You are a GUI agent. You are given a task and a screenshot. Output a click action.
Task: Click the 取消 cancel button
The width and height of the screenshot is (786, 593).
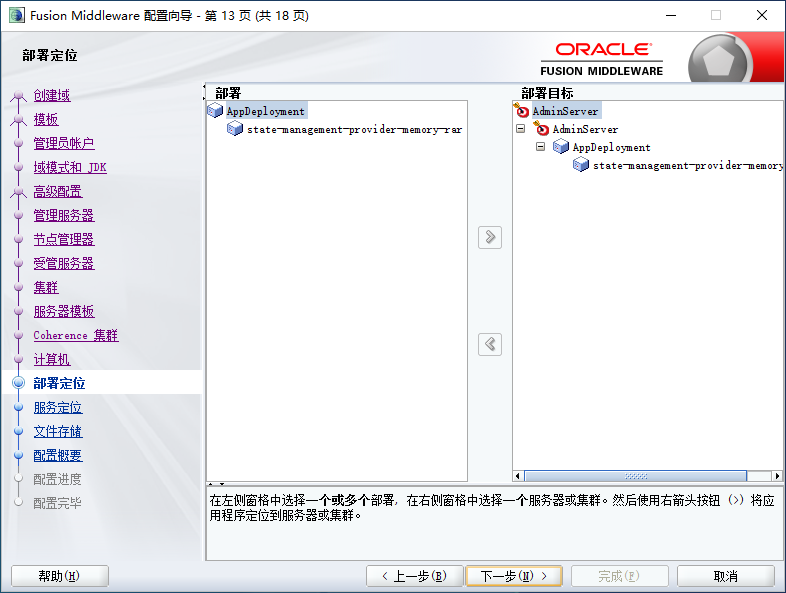(x=725, y=576)
